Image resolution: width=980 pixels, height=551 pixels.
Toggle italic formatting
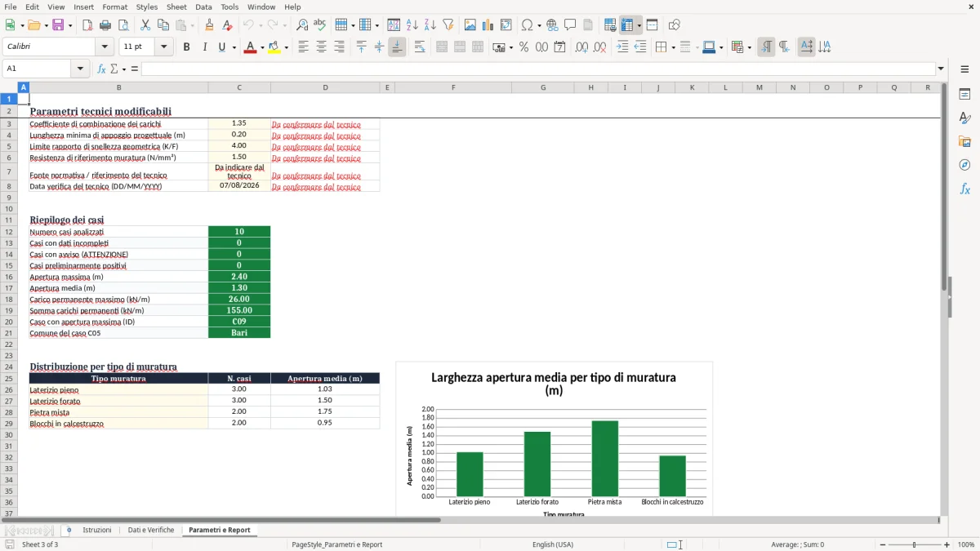pos(204,47)
